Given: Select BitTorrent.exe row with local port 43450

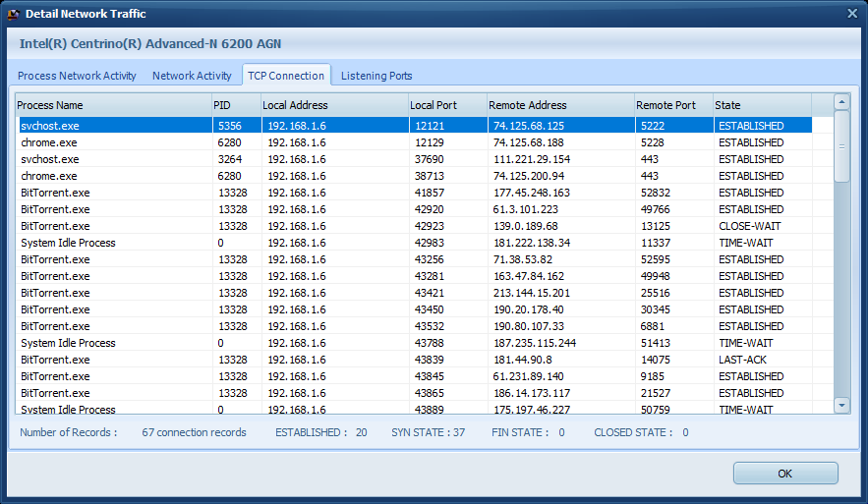Looking at the screenshot, I should click(415, 309).
